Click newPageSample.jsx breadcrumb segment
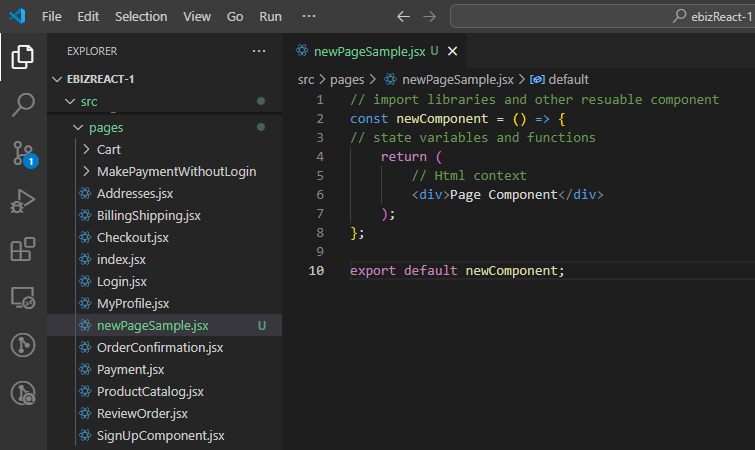 (457, 79)
